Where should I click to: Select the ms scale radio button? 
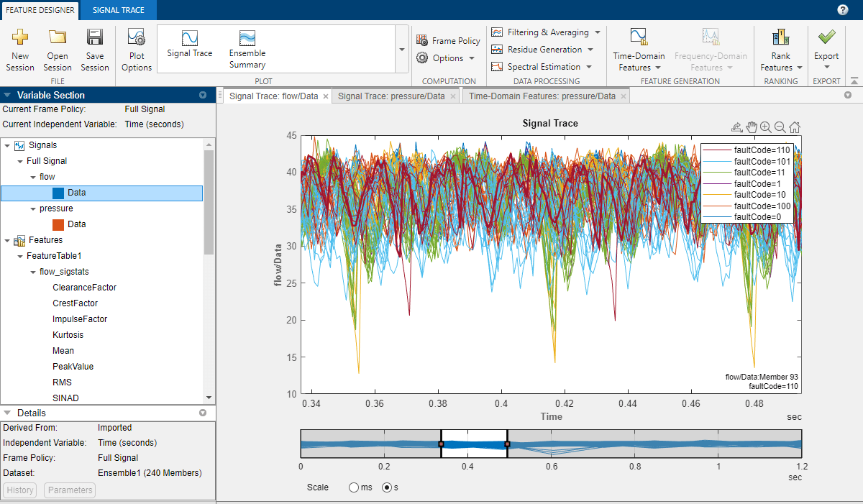pyautogui.click(x=353, y=487)
